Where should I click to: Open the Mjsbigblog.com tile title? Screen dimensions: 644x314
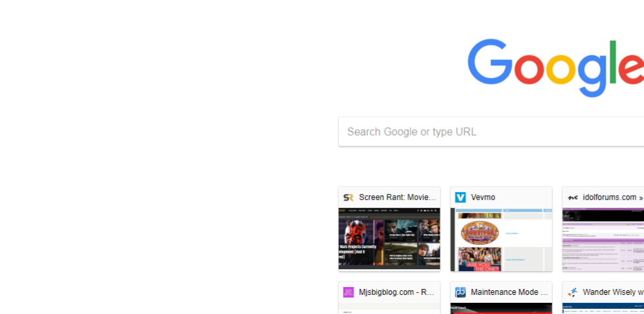coord(397,292)
